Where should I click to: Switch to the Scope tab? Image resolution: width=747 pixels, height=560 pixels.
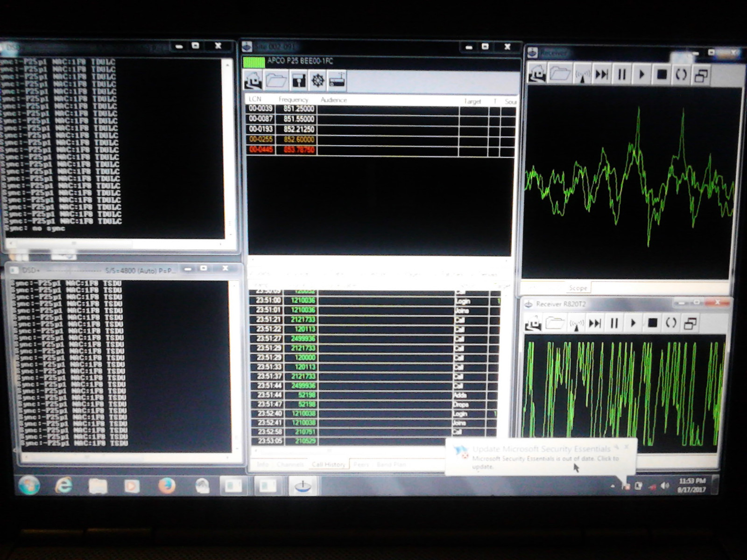578,288
